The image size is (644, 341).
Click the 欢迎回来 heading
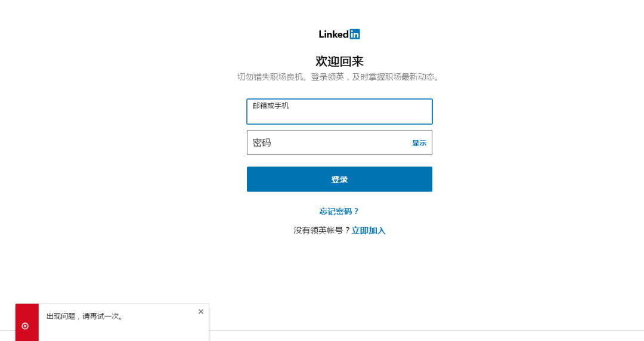pyautogui.click(x=339, y=61)
